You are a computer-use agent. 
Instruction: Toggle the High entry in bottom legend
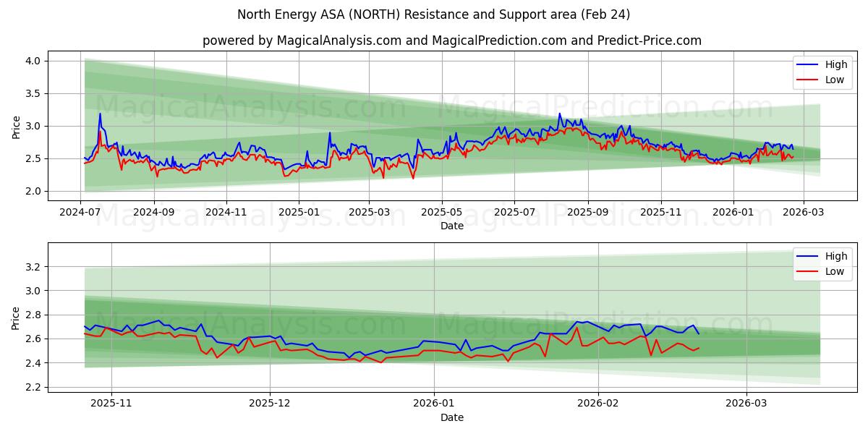coord(837,255)
